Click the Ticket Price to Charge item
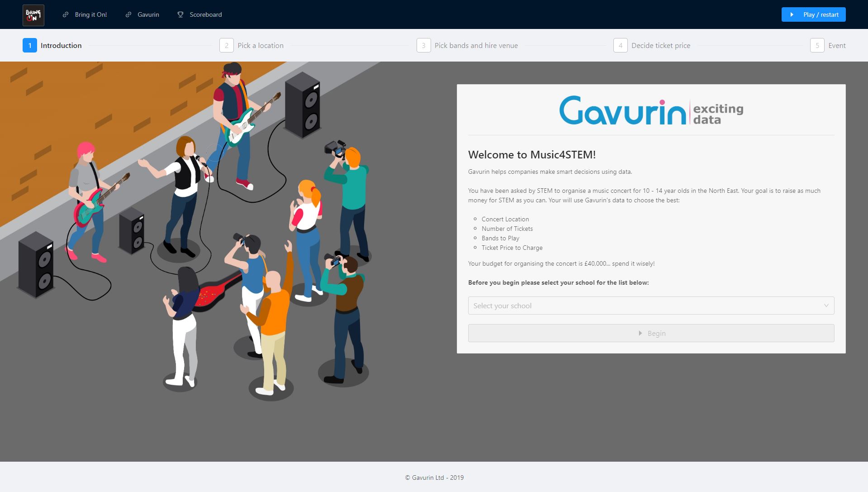 tap(512, 248)
